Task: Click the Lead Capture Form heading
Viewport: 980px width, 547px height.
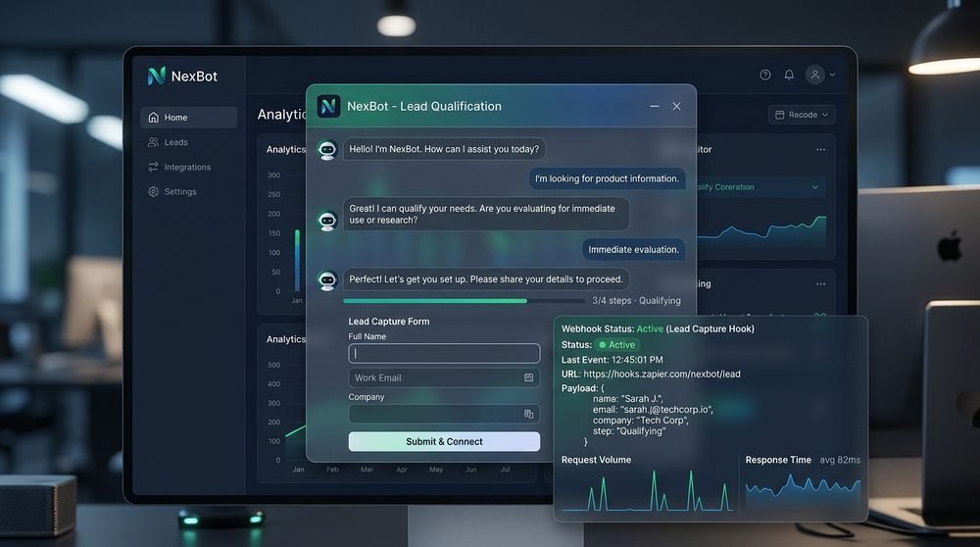Action: [389, 322]
